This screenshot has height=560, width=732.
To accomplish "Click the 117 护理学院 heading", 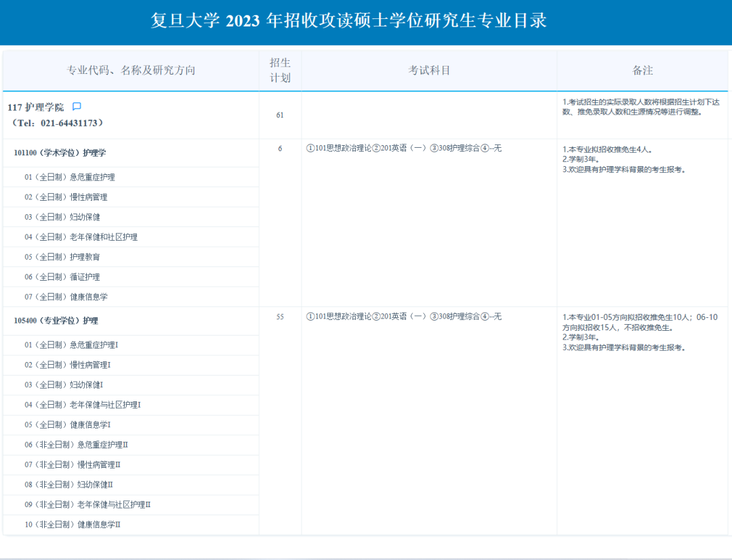I will coord(35,107).
